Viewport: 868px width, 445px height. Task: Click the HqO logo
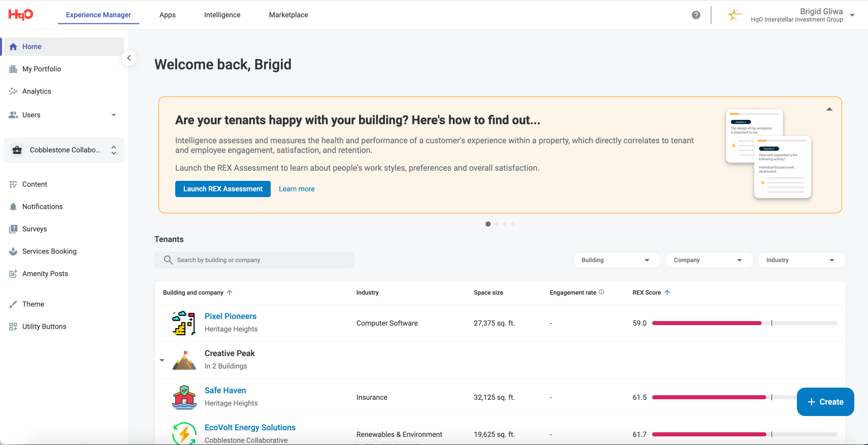[21, 15]
